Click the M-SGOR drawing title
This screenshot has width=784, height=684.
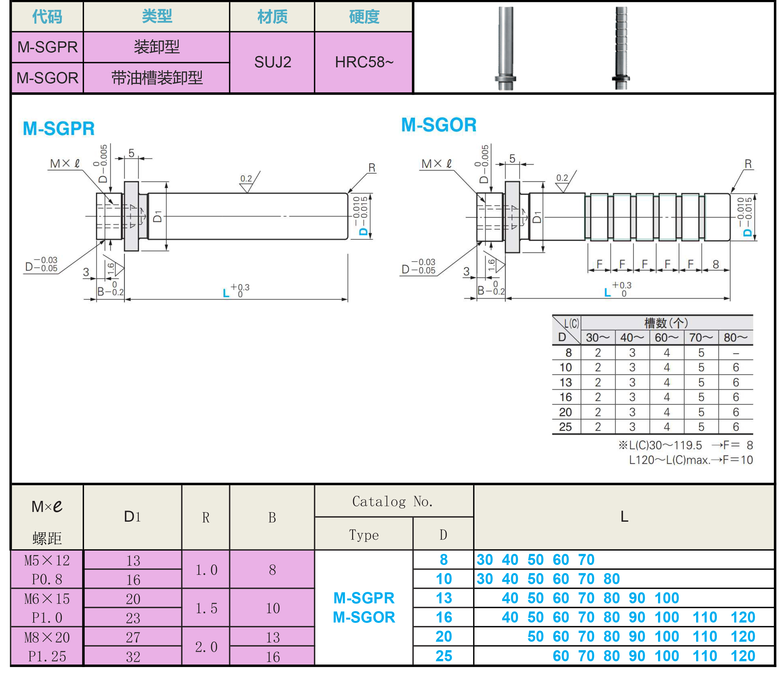tap(439, 125)
